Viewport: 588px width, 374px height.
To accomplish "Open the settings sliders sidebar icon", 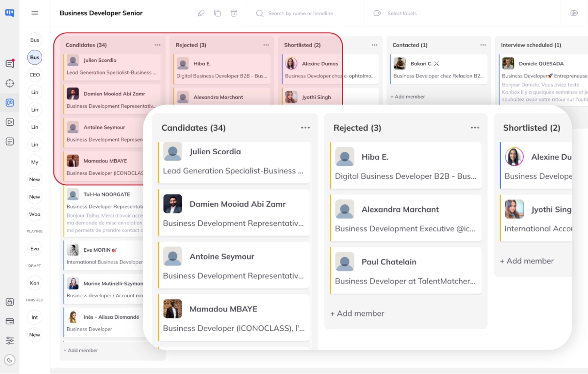I will pos(10,341).
